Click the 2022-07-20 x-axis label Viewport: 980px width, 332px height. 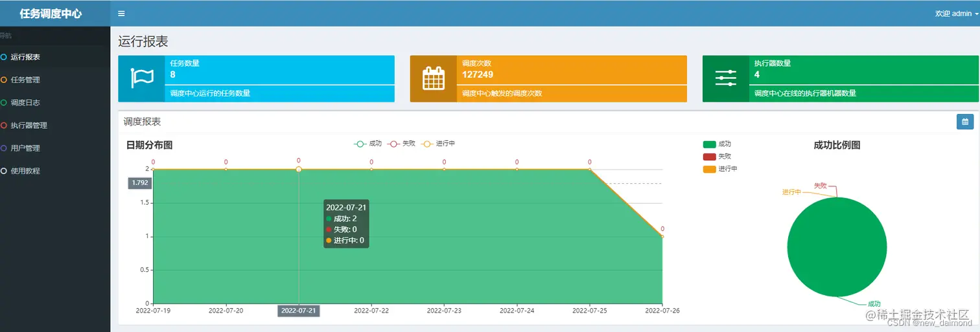point(226,311)
